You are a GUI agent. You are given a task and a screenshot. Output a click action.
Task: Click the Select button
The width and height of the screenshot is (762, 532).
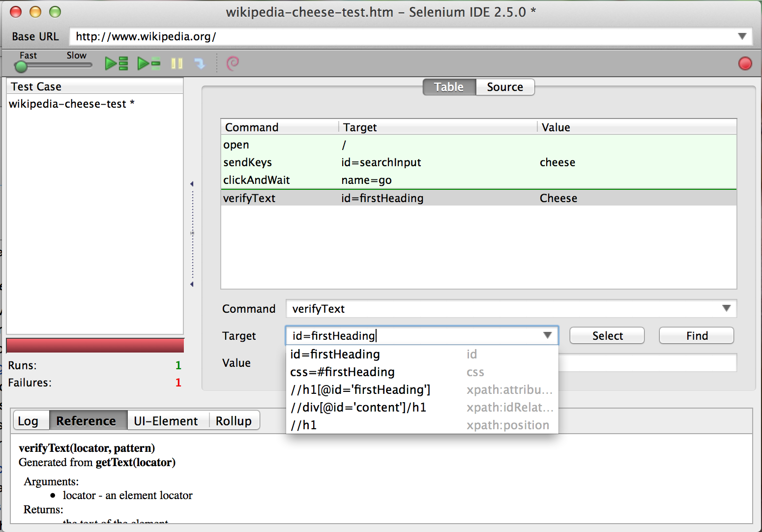[x=607, y=336]
